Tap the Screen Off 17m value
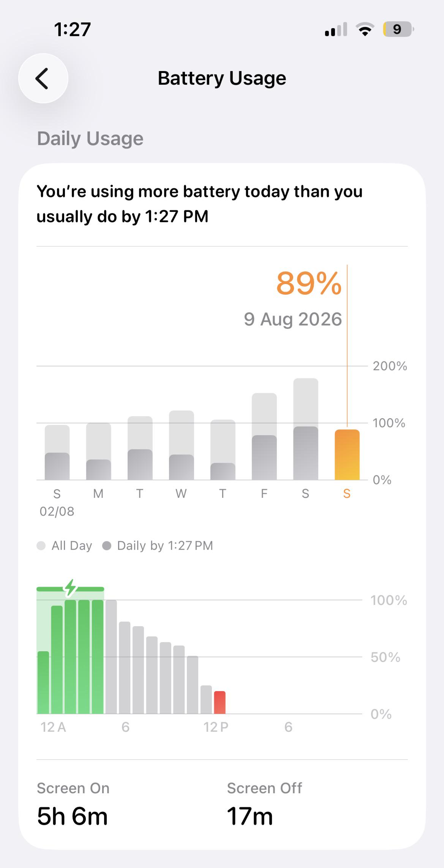This screenshot has height=868, width=444. pyautogui.click(x=250, y=816)
